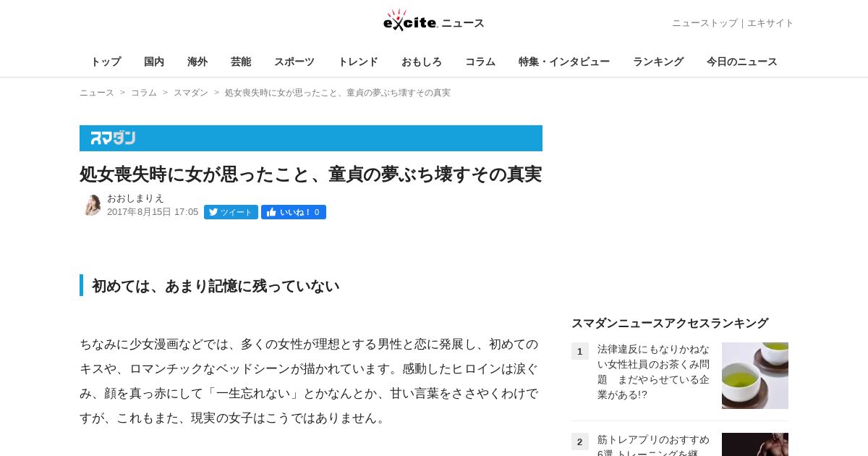Open ranking article about 女性社員のお茶くみ問題

pos(653,372)
